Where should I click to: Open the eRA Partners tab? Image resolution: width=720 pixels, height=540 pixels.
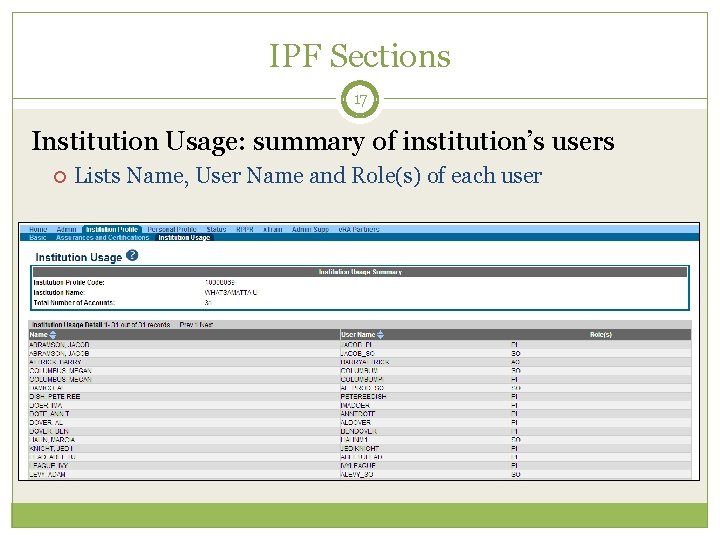359,229
